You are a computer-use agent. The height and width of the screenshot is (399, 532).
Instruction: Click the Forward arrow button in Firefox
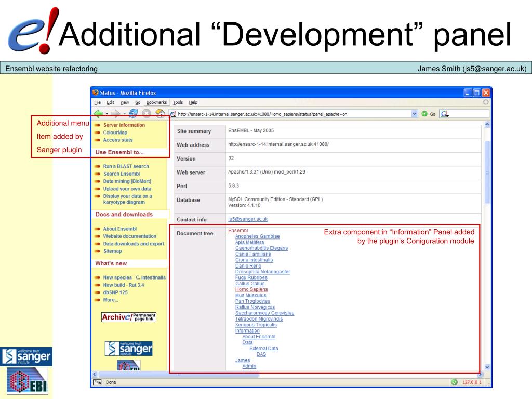[x=116, y=114]
